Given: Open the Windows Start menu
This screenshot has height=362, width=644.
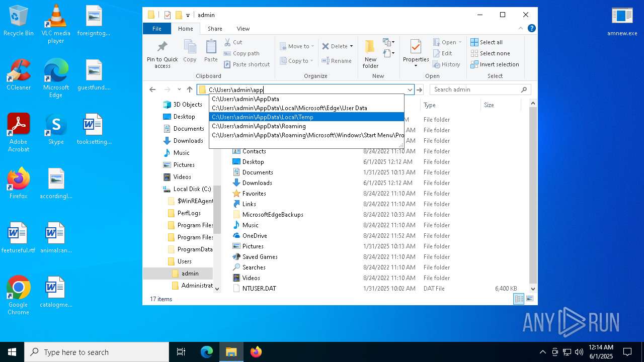Looking at the screenshot, I should pyautogui.click(x=12, y=352).
